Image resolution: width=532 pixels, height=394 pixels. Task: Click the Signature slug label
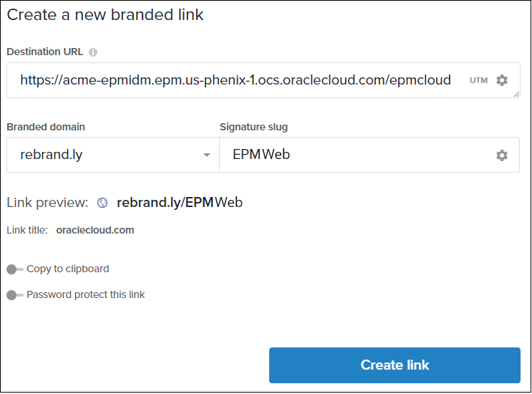(x=253, y=127)
